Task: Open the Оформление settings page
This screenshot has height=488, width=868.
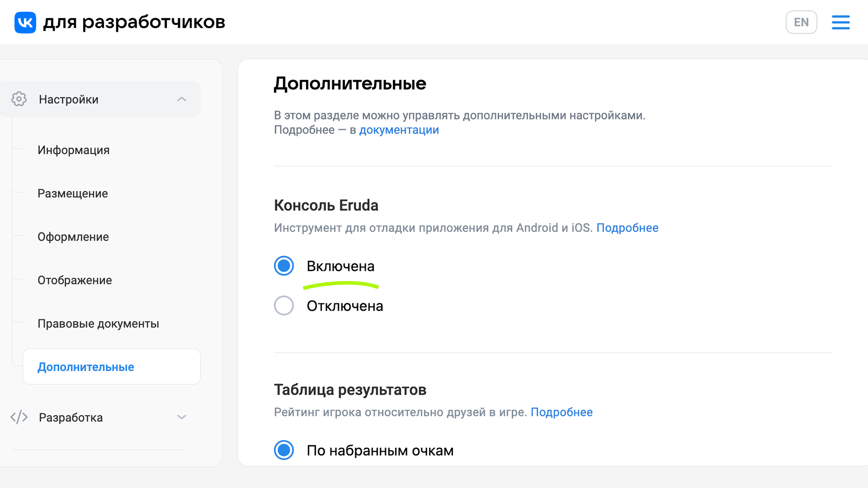Action: click(73, 237)
